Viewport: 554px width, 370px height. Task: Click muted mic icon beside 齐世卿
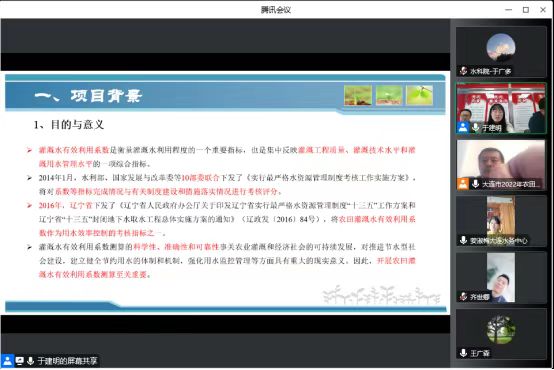point(463,296)
